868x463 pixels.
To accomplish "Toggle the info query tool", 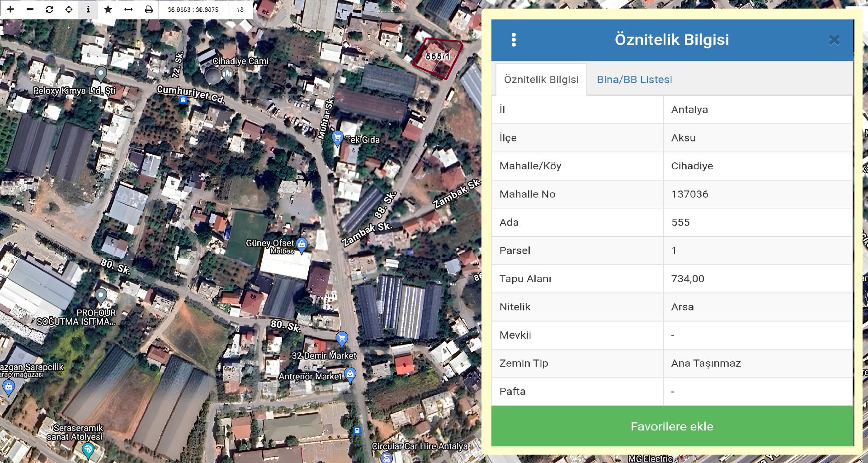I will coord(88,9).
